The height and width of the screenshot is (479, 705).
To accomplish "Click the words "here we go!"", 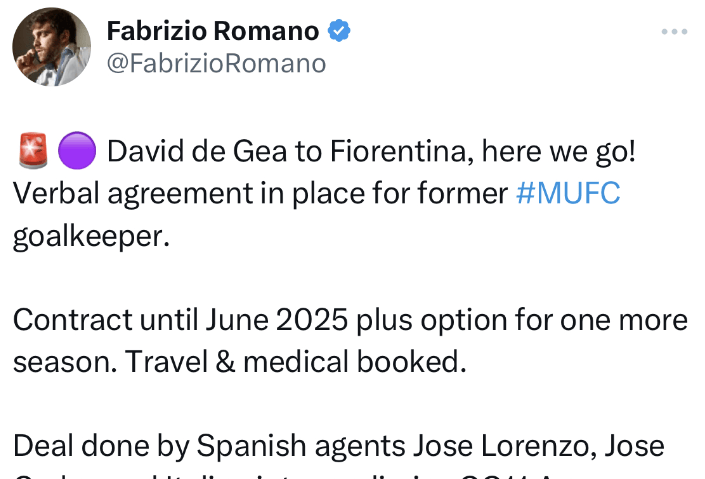I will point(559,151).
